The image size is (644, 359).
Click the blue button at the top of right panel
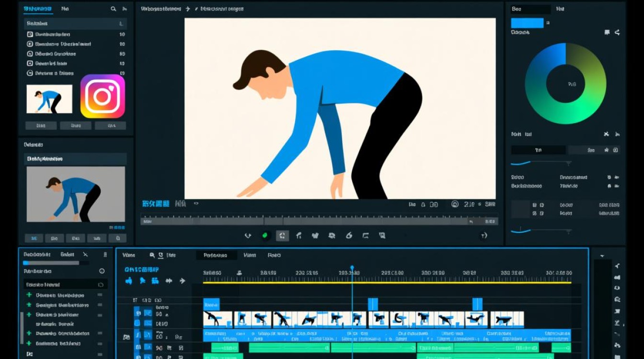(x=527, y=23)
